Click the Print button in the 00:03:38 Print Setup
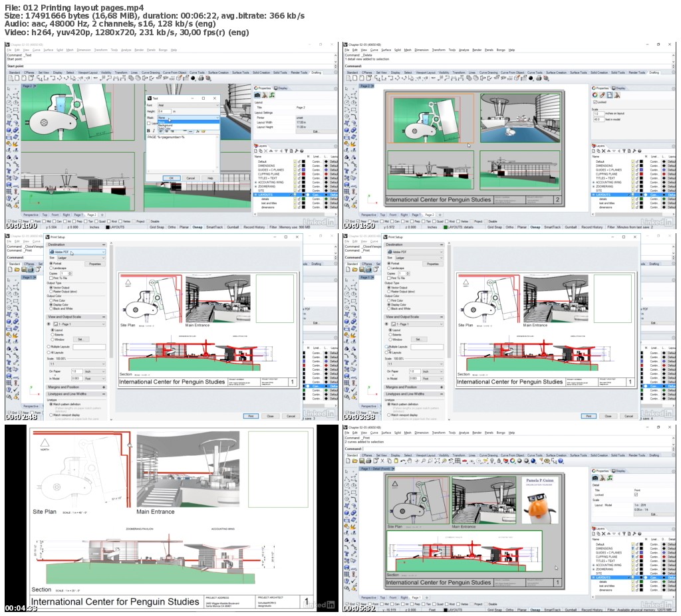Screen dimensions: 681x616 (x=589, y=416)
